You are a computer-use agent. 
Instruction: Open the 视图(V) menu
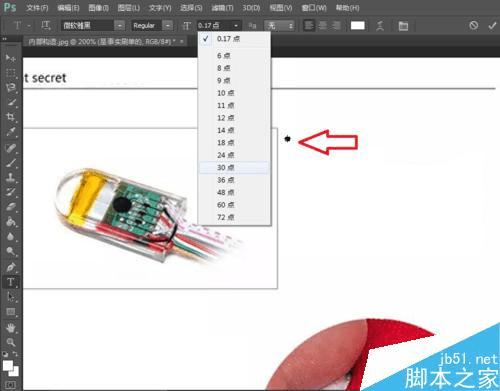pyautogui.click(x=281, y=8)
